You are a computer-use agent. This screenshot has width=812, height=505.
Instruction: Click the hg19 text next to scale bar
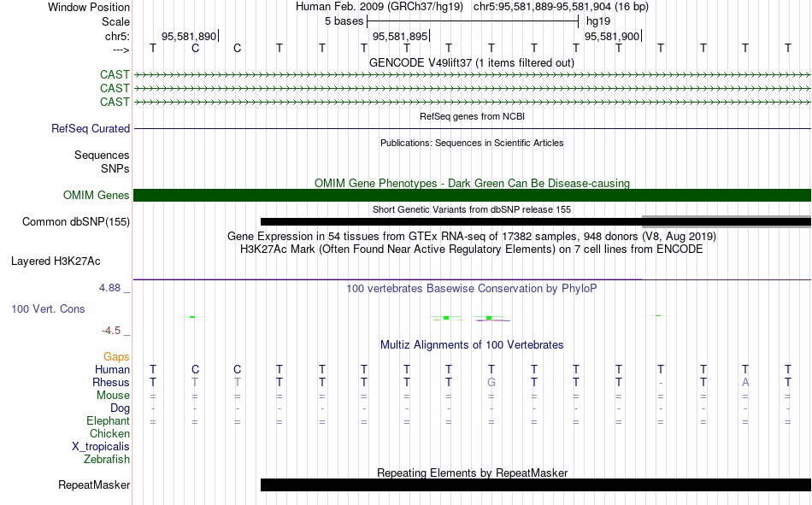click(598, 21)
